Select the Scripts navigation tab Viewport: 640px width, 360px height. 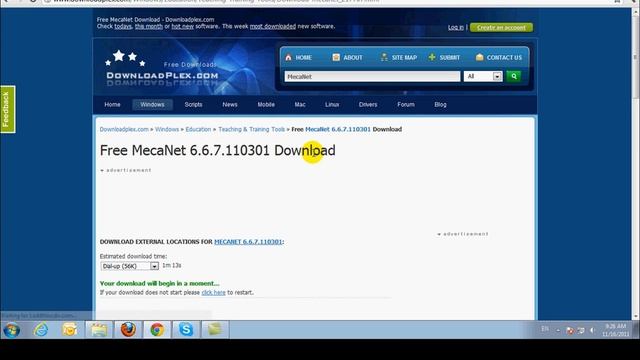point(193,104)
